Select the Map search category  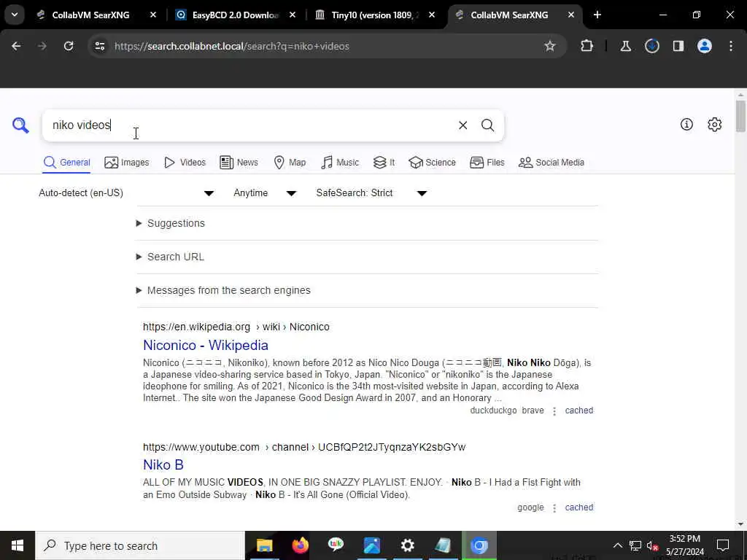coord(290,163)
